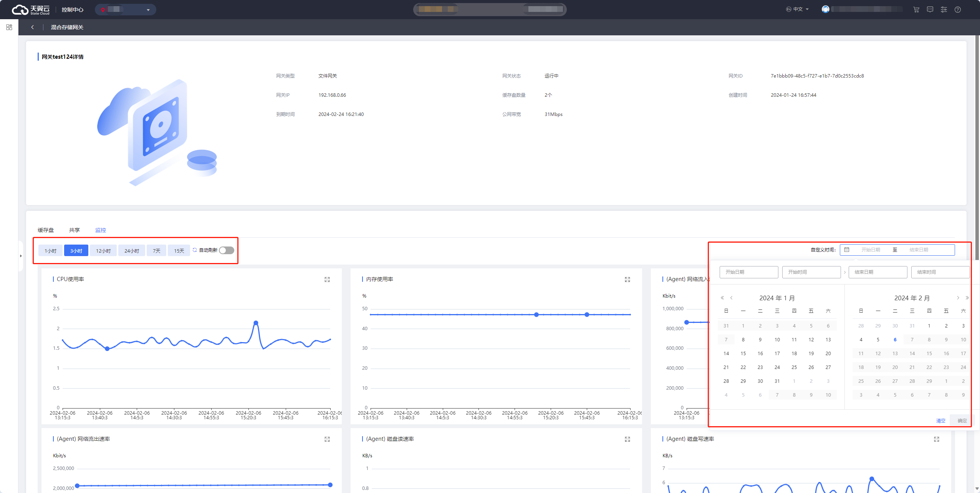Click 确定 in the date picker
980x493 pixels.
[x=962, y=421]
